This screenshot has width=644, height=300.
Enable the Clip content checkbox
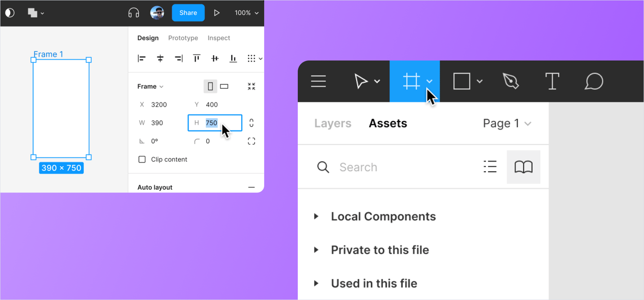[142, 159]
